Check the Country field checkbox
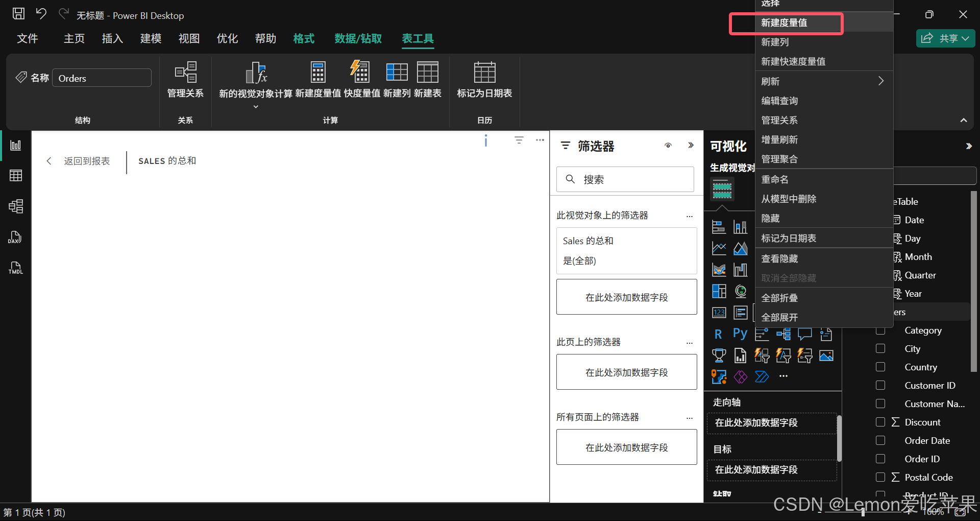The width and height of the screenshot is (980, 521). [x=880, y=367]
